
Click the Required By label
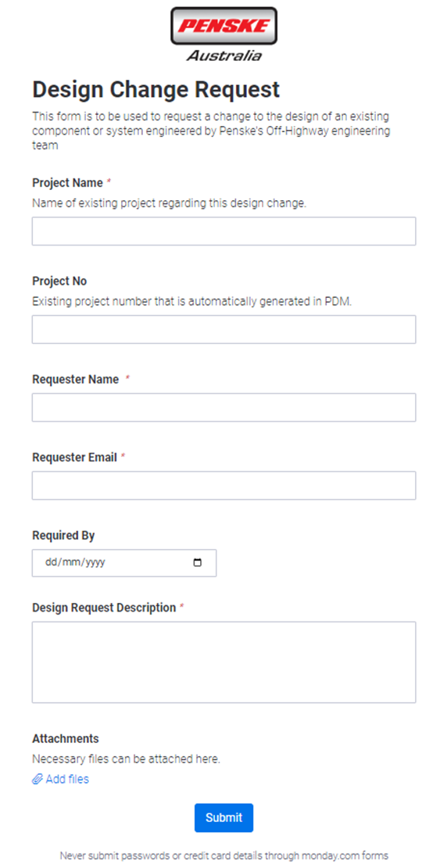pos(63,536)
